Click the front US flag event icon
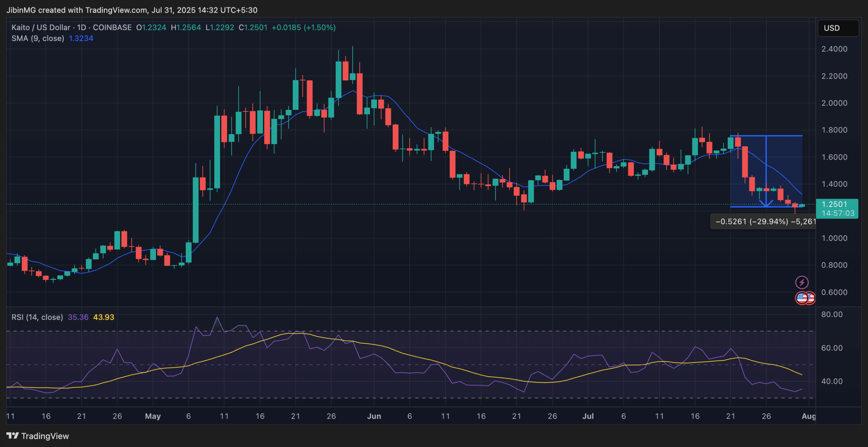 pos(802,298)
